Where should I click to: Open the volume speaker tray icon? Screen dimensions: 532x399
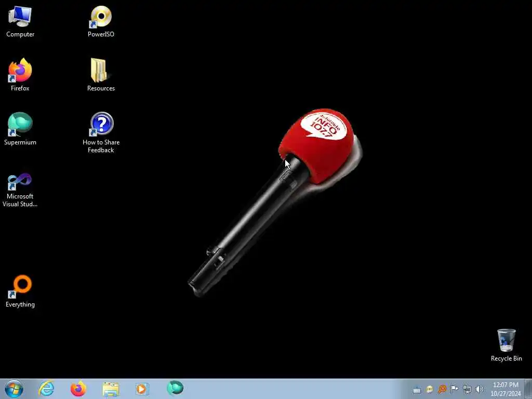480,390
